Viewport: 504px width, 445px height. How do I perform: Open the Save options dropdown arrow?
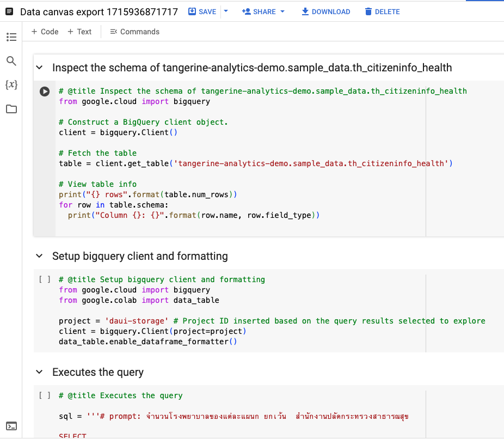pos(226,11)
